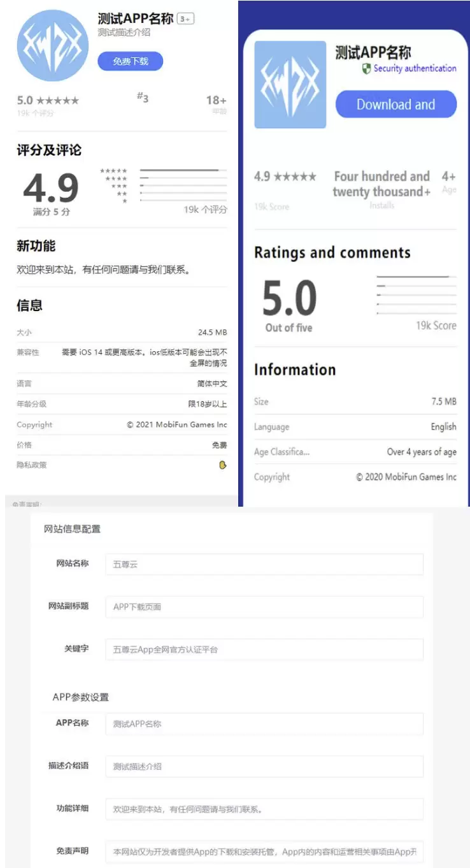Click the 3+ age badge beside app name
Viewport: 470px width, 868px height.
tap(185, 19)
